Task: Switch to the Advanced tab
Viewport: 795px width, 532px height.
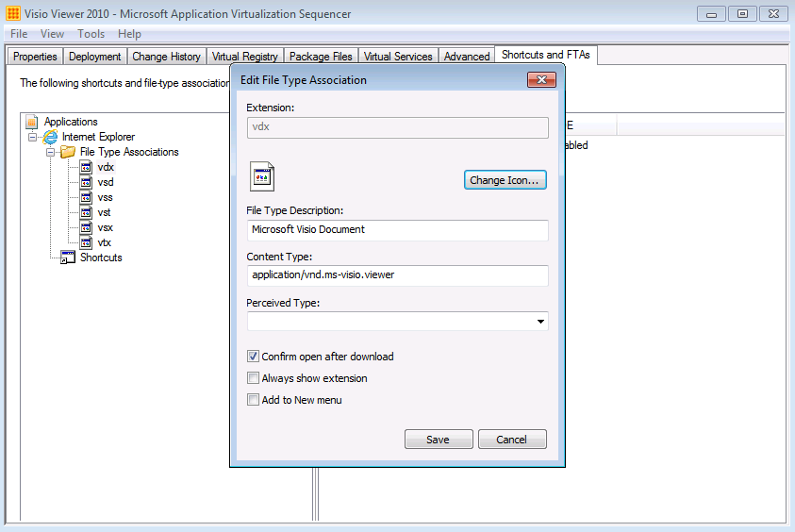Action: 467,57
